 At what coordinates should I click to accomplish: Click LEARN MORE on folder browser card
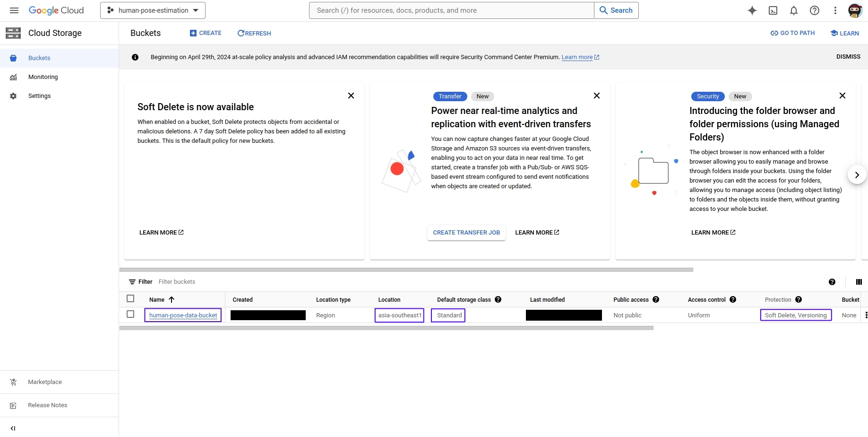coord(713,233)
